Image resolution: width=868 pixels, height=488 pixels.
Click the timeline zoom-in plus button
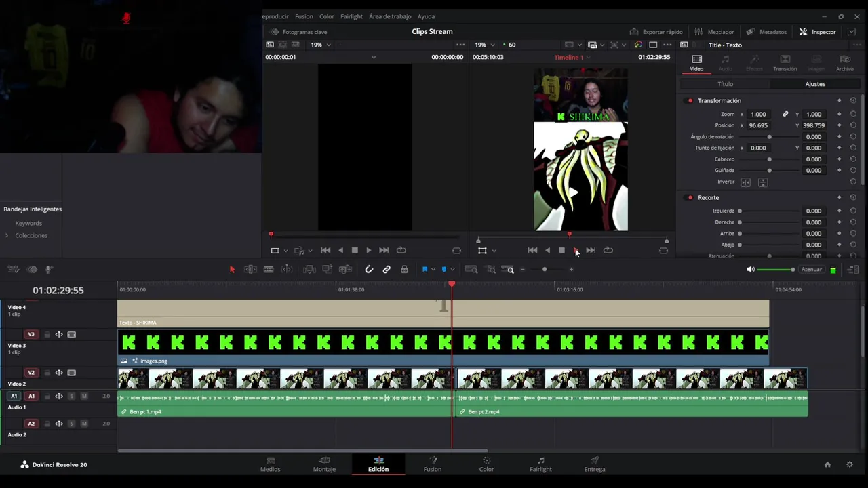click(x=571, y=270)
